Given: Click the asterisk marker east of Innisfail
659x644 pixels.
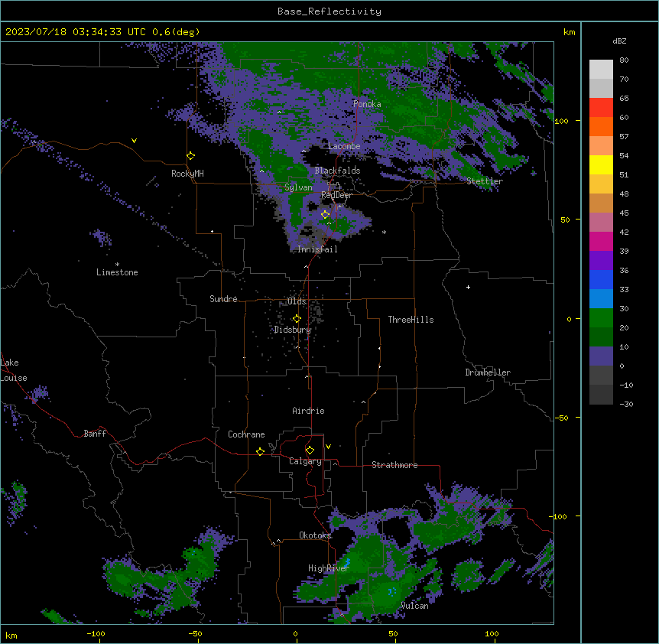Looking at the screenshot, I should pyautogui.click(x=384, y=233).
